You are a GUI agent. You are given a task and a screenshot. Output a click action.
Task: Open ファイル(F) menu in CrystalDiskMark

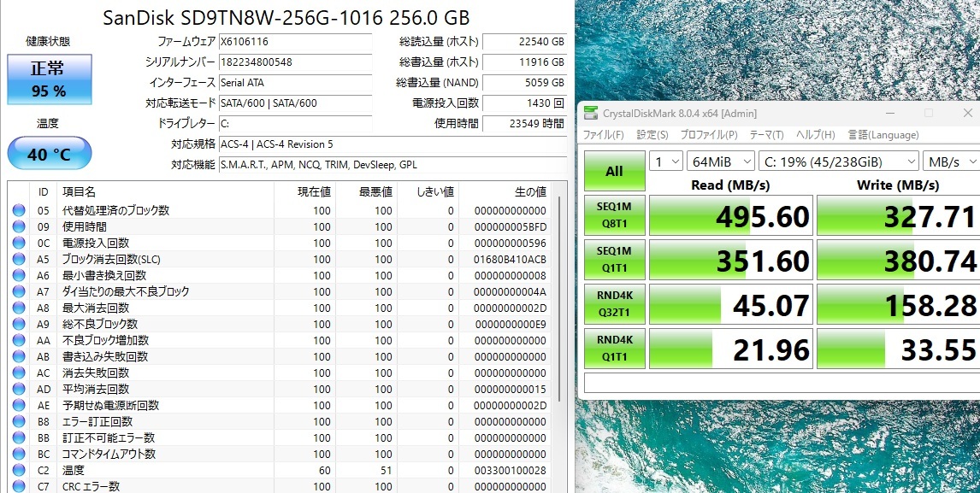(603, 135)
